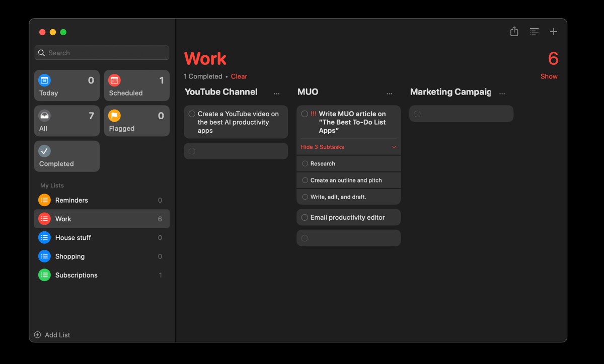The width and height of the screenshot is (604, 364).
Task: Mark Write MUO article reminder complete
Action: [x=305, y=114]
